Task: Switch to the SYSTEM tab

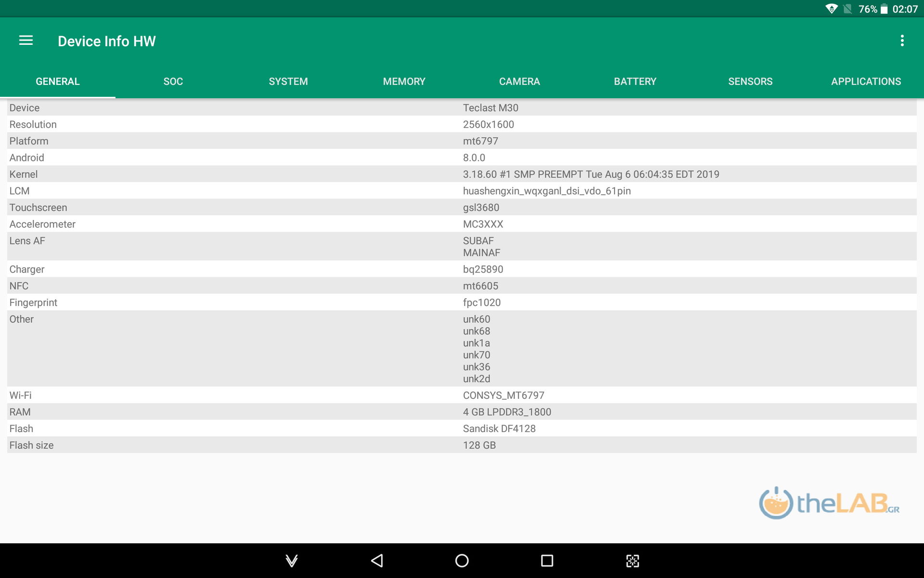Action: click(x=288, y=81)
